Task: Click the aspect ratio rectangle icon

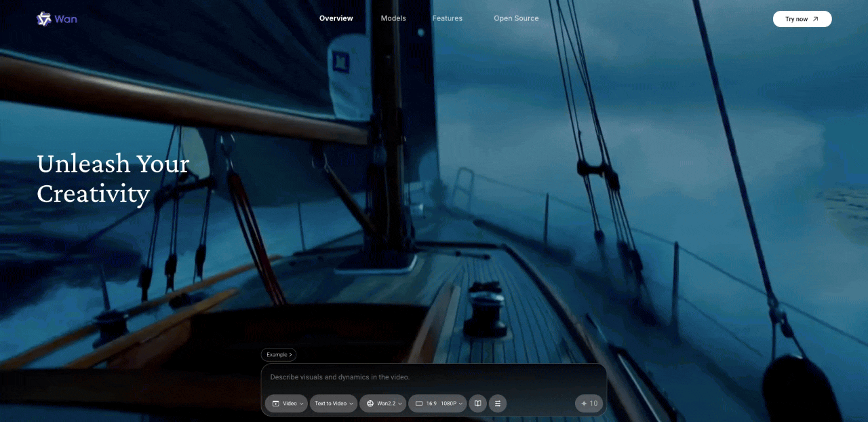Action: pyautogui.click(x=419, y=404)
